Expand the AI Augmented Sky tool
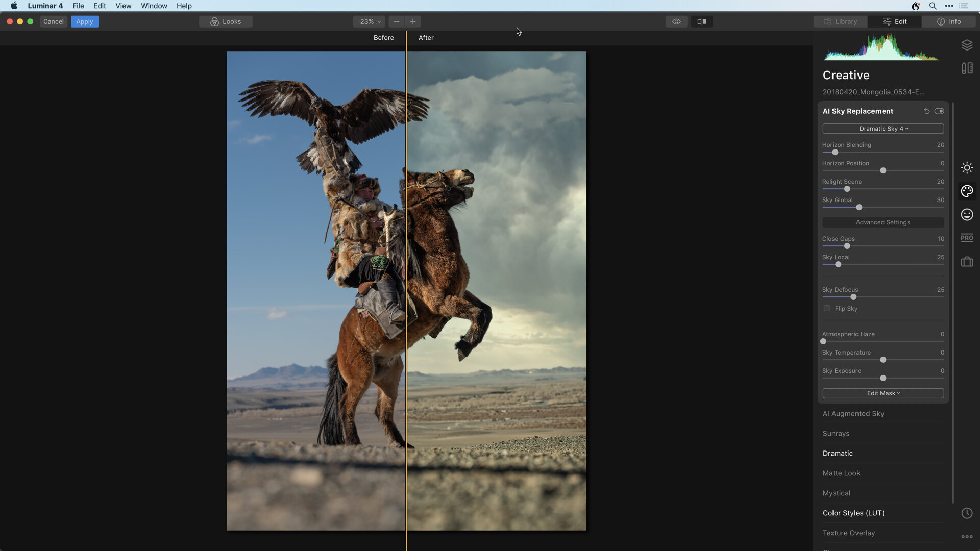Screen dimensions: 980x551 (853, 414)
